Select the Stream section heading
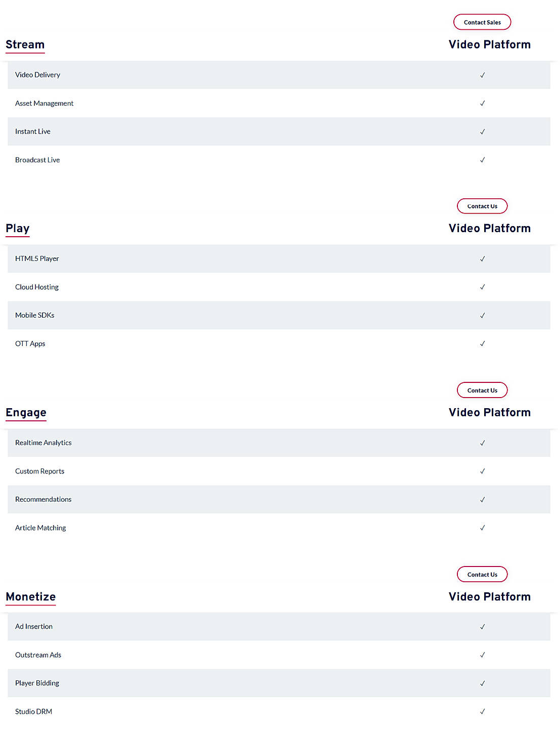Viewport: 560px width, 741px height. coord(25,45)
